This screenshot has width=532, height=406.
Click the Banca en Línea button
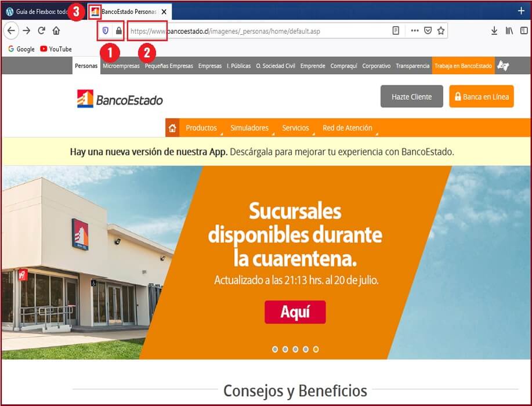pyautogui.click(x=482, y=96)
